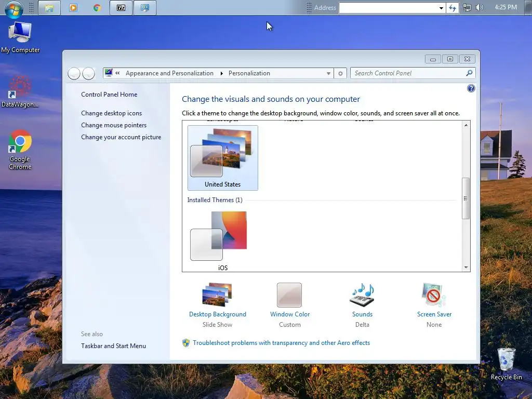Open the Sounds settings icon
The height and width of the screenshot is (399, 532).
[362, 295]
